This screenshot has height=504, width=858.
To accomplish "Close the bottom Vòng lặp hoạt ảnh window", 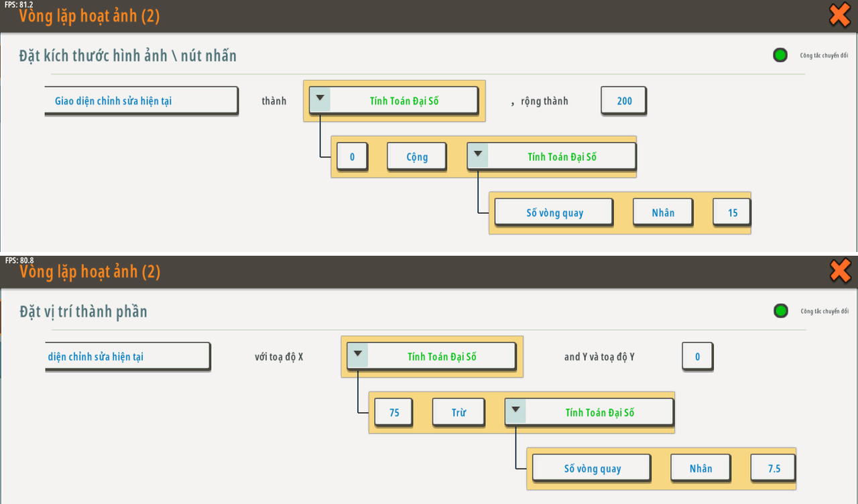I will tap(839, 271).
